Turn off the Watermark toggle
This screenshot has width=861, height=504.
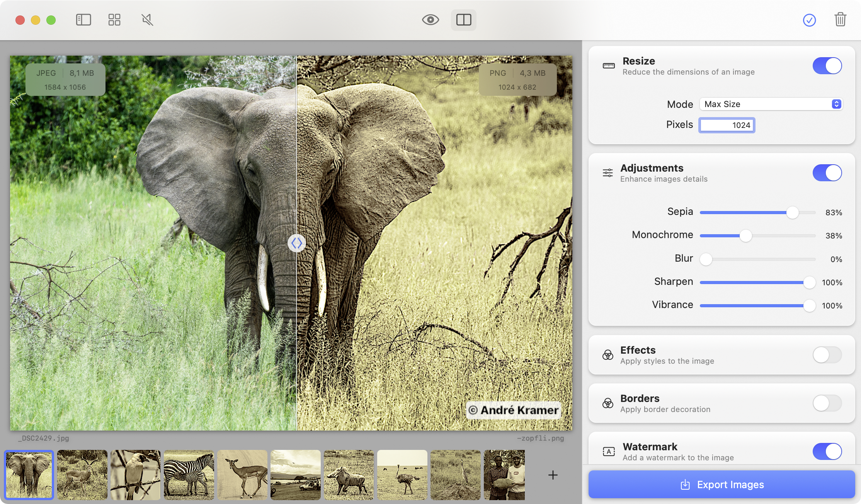coord(827,451)
